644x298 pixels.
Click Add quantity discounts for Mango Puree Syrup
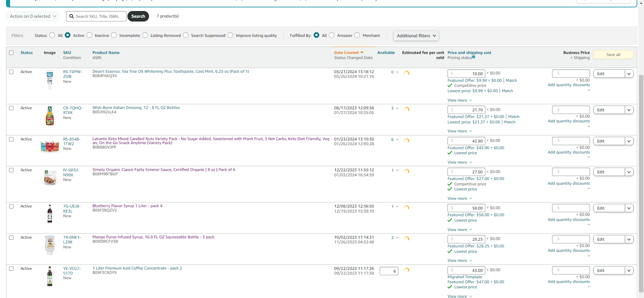[x=569, y=250]
